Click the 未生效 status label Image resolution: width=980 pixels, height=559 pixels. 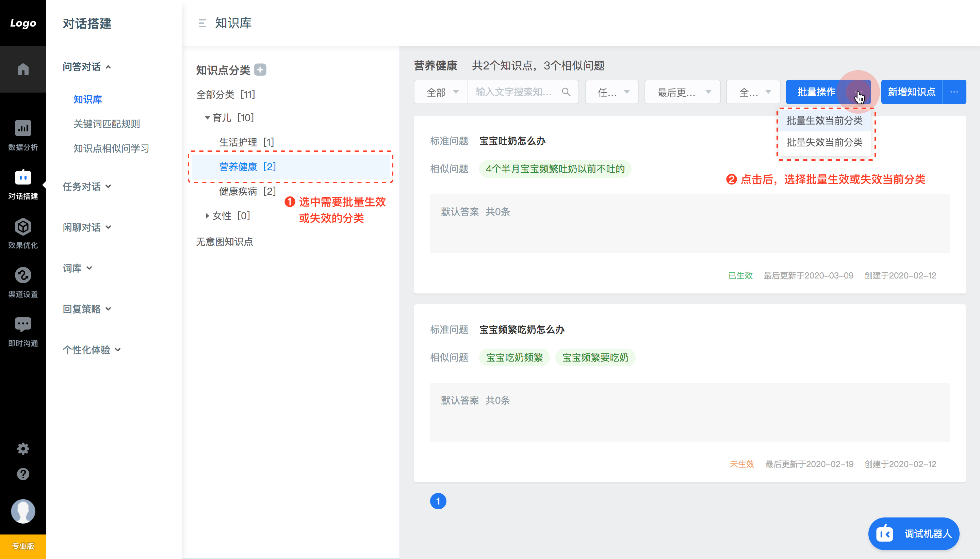[x=742, y=464]
